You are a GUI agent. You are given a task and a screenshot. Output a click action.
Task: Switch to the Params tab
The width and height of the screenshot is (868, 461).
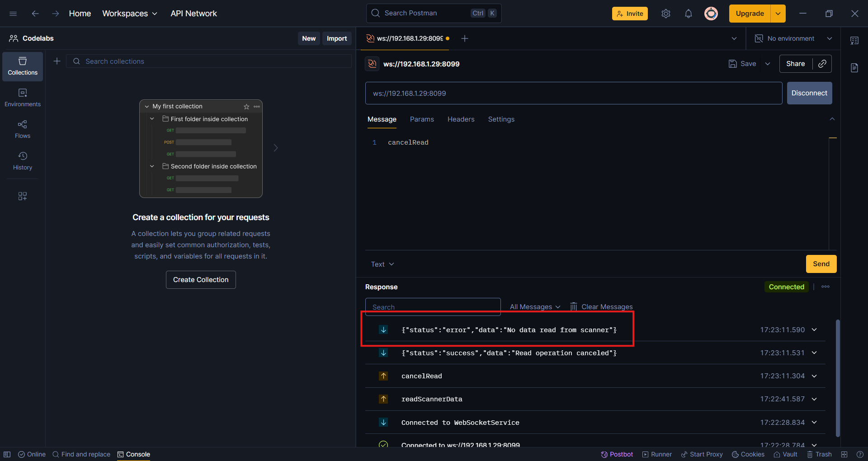click(x=422, y=119)
